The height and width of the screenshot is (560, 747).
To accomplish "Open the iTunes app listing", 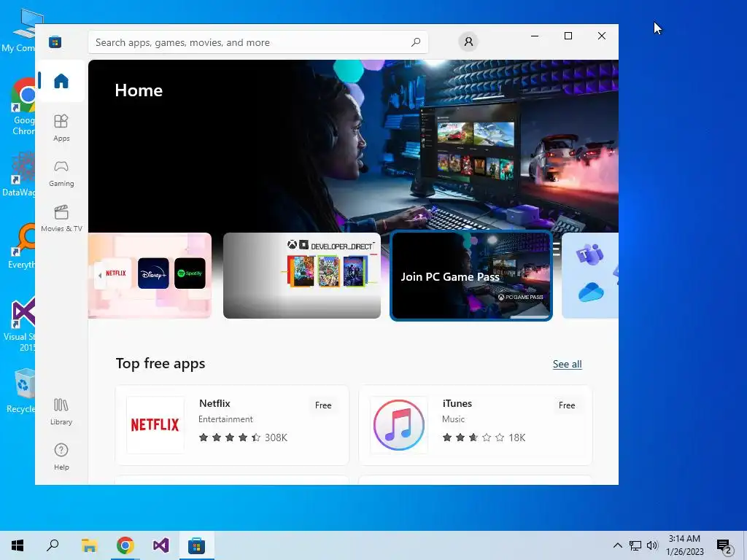I will click(x=475, y=425).
